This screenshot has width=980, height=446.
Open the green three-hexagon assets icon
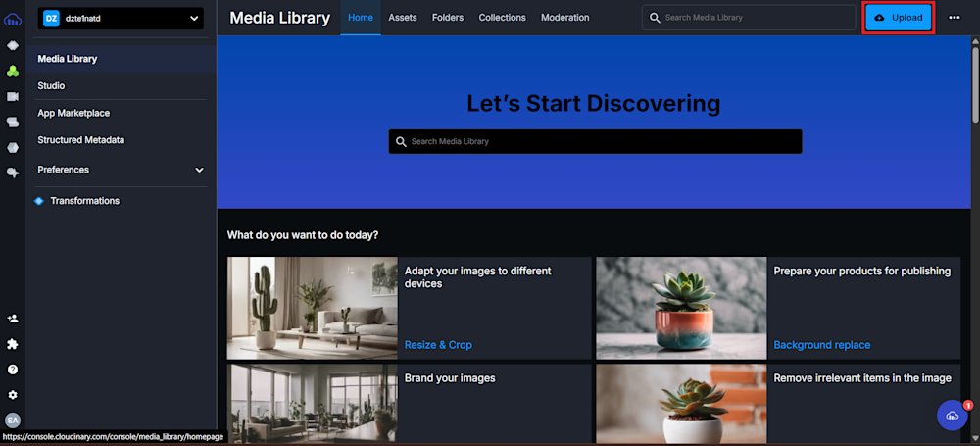(13, 72)
